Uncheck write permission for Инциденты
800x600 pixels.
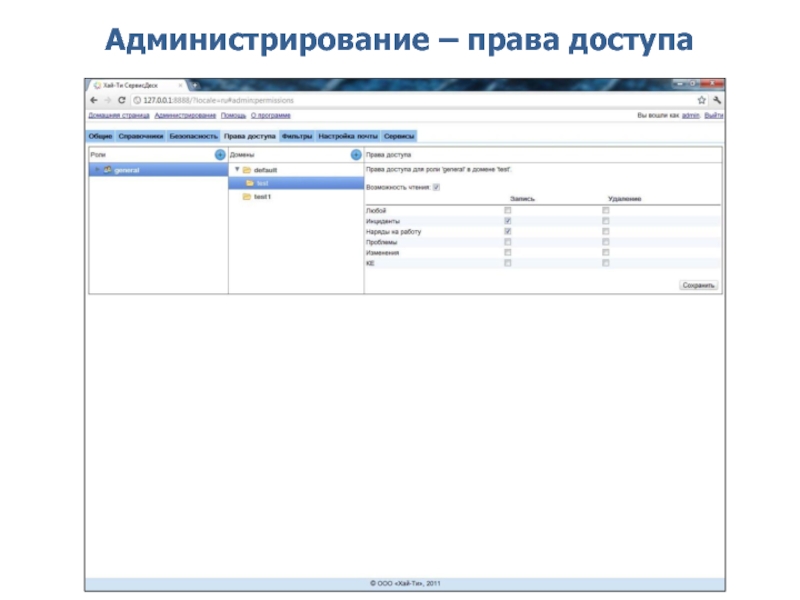coord(508,221)
